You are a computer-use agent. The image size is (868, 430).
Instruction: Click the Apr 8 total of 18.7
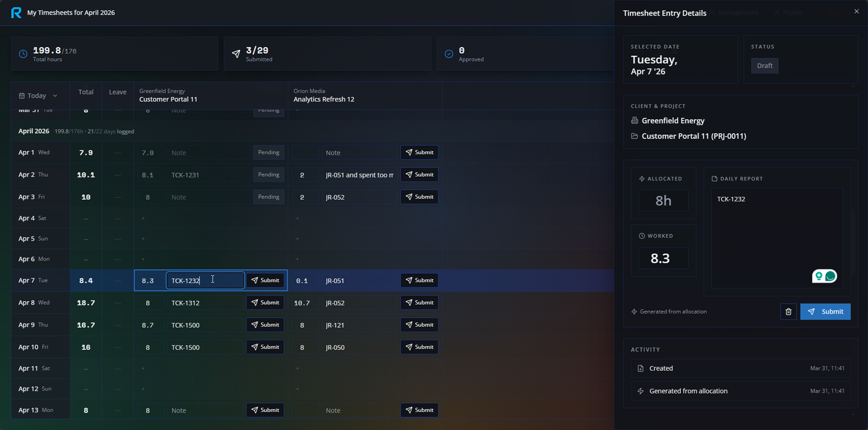tap(86, 303)
